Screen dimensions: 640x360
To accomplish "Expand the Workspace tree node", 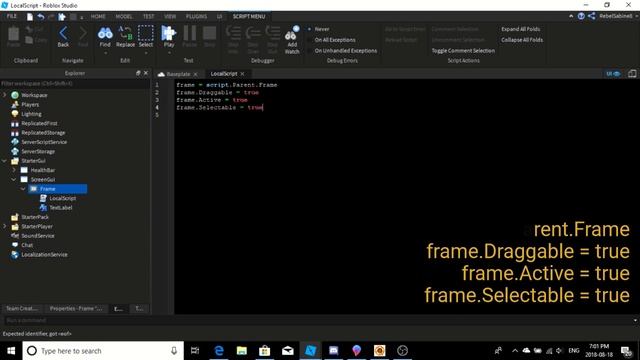I will (x=5, y=95).
